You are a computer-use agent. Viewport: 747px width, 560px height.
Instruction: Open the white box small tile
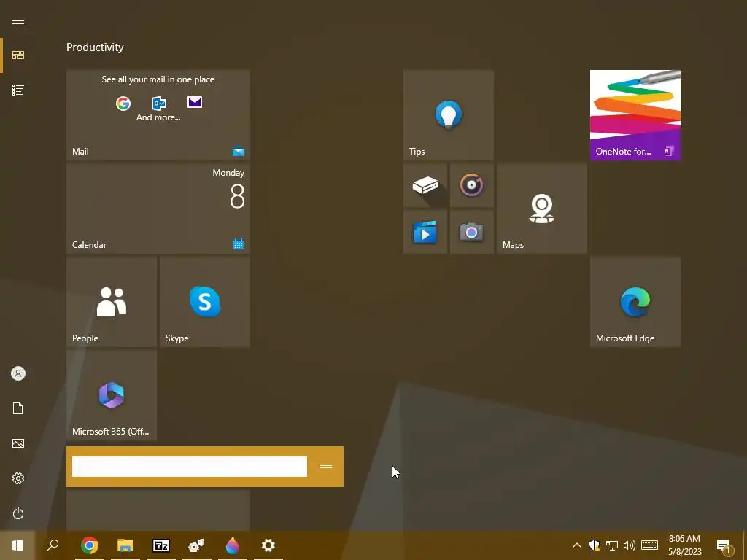(x=425, y=185)
